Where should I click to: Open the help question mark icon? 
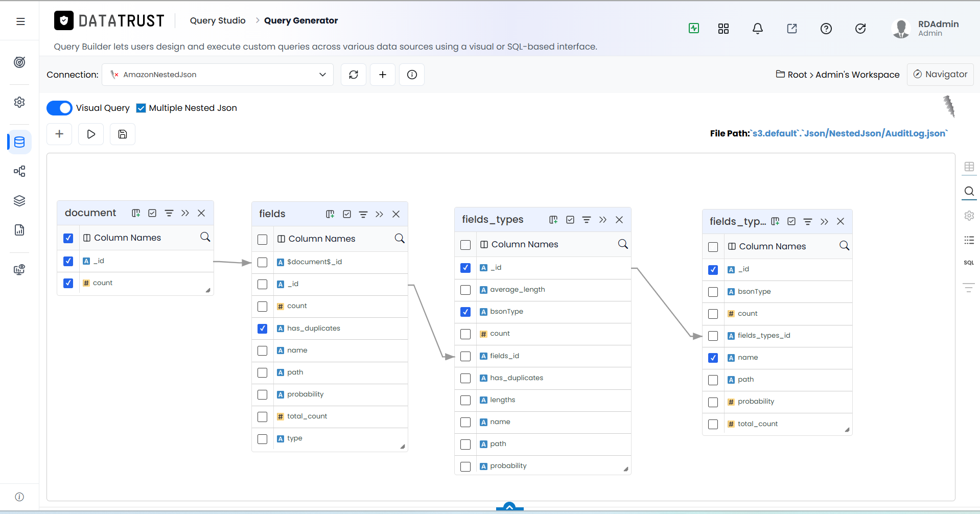coord(826,29)
